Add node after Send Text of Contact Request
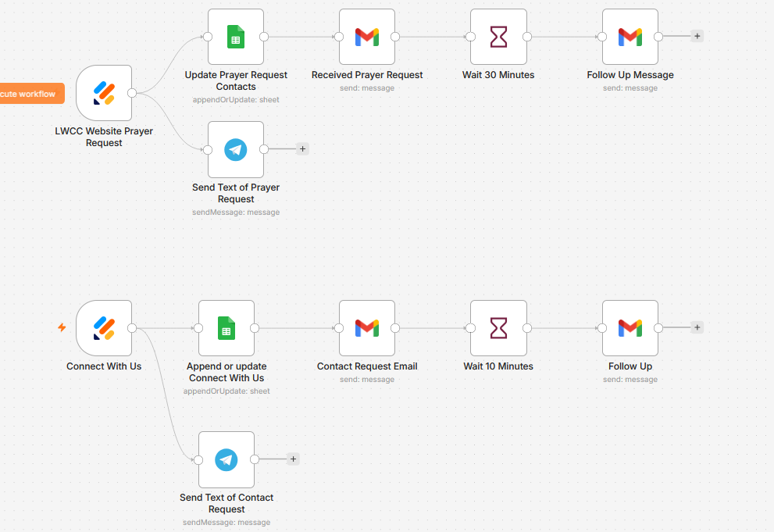774x532 pixels. point(293,459)
